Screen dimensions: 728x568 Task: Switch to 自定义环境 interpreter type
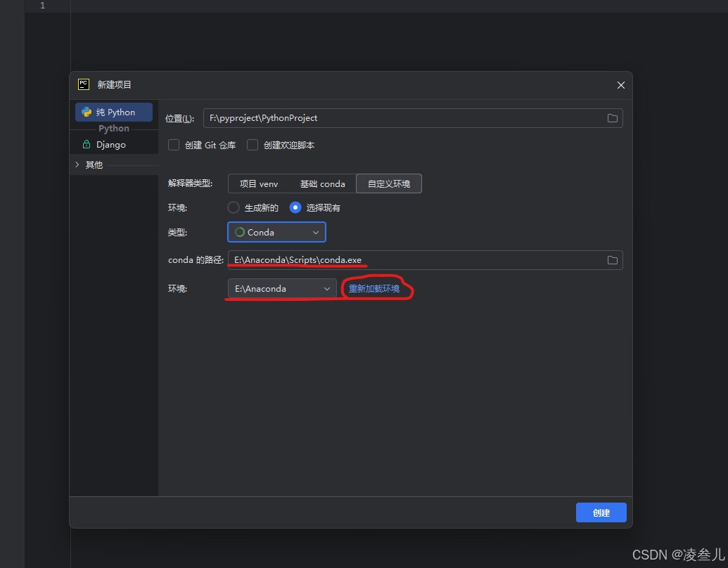[x=389, y=183]
